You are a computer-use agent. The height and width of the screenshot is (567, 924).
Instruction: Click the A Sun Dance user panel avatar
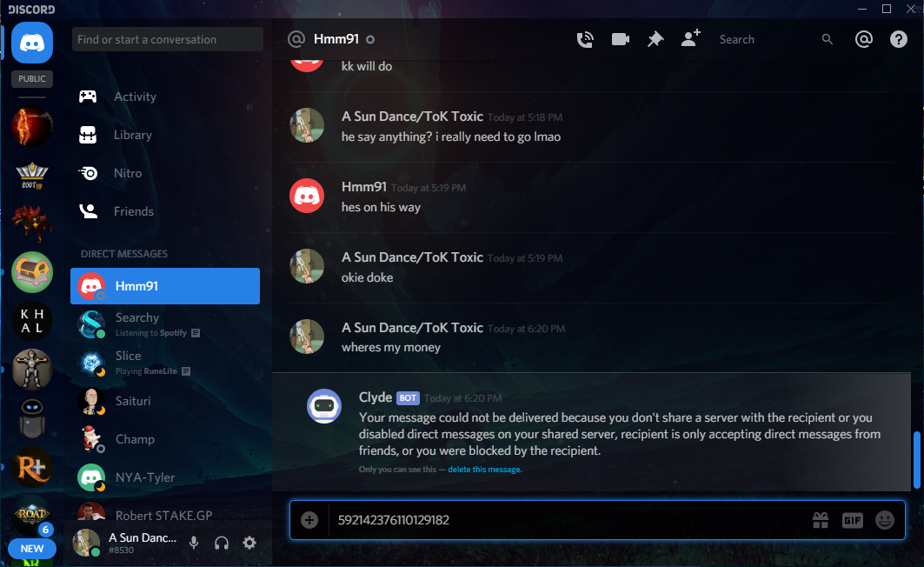pos(86,543)
